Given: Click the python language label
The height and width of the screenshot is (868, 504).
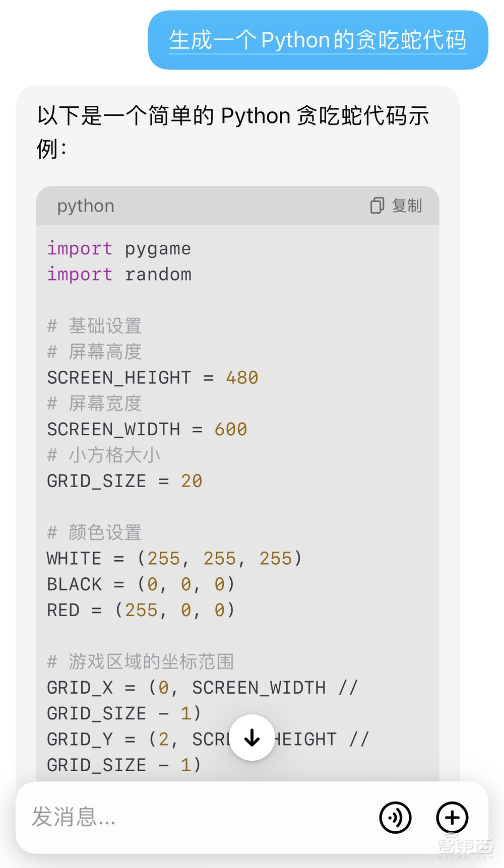Looking at the screenshot, I should (x=86, y=206).
